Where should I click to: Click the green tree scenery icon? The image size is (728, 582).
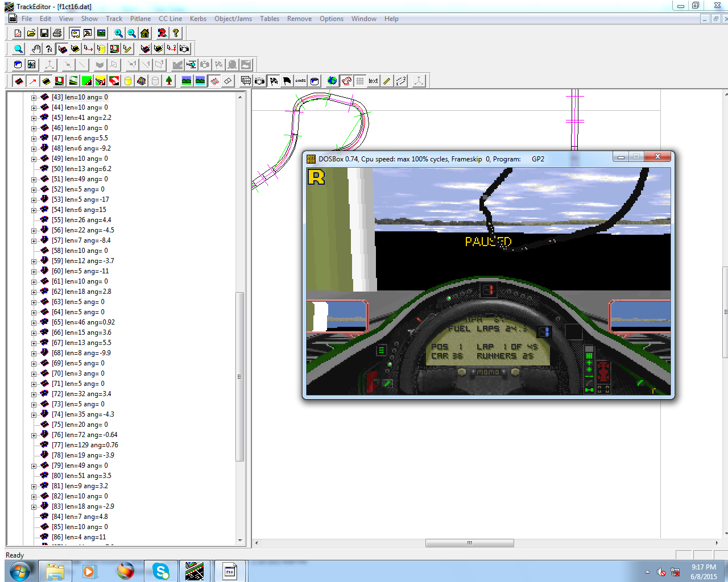pyautogui.click(x=169, y=81)
